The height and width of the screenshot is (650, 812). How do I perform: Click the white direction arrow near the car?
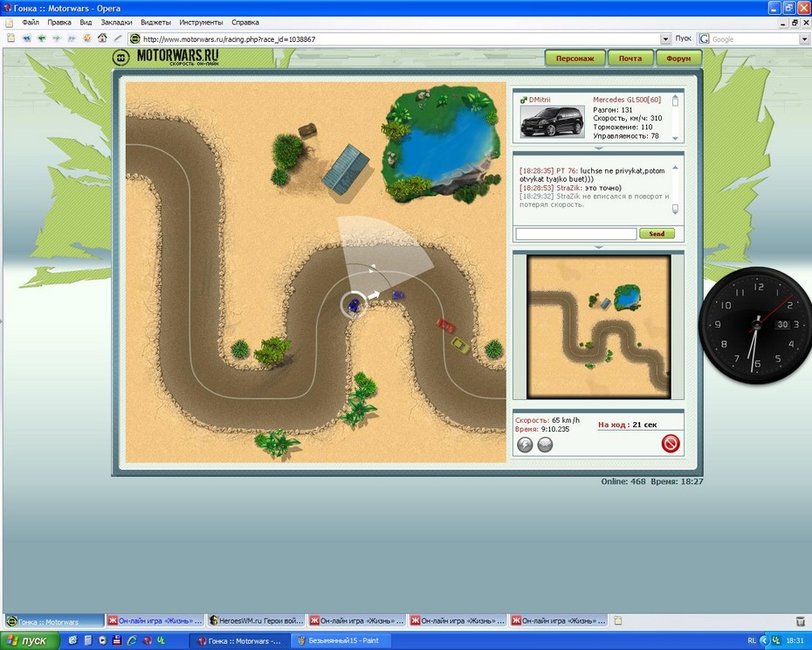pyautogui.click(x=374, y=295)
